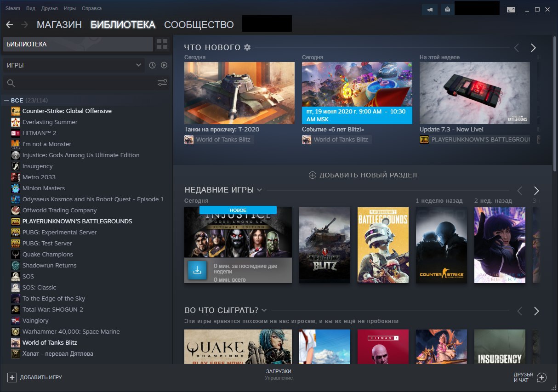This screenshot has width=558, height=392.
Task: Switch to the МАГАЗИН tab
Action: click(x=59, y=25)
